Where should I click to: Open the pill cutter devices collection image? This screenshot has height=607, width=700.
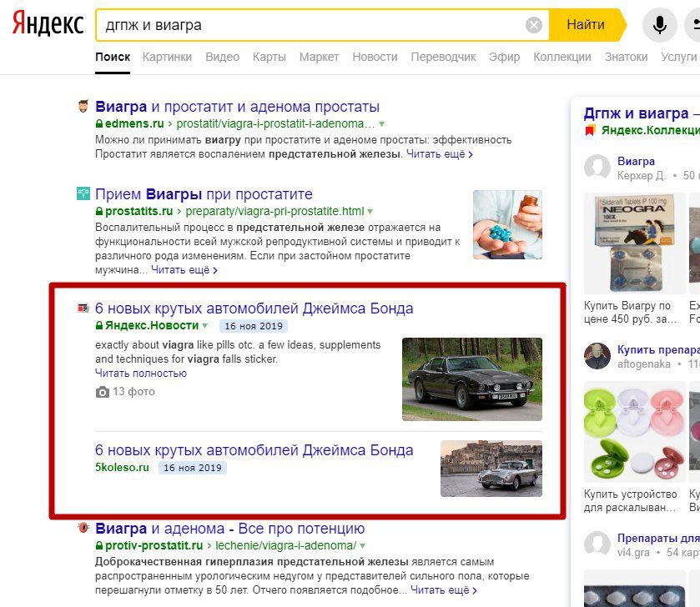point(634,432)
